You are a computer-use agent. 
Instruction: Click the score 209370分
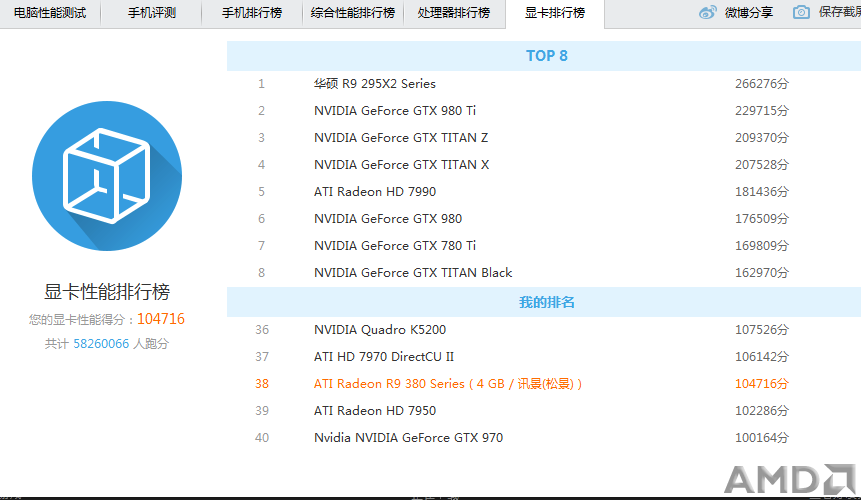tap(762, 138)
